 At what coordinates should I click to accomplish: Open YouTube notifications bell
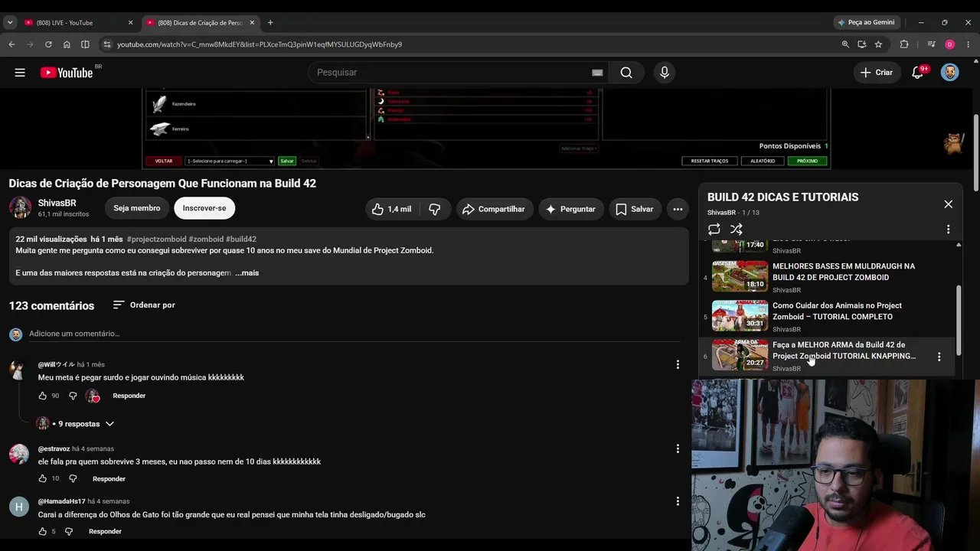[x=918, y=73]
